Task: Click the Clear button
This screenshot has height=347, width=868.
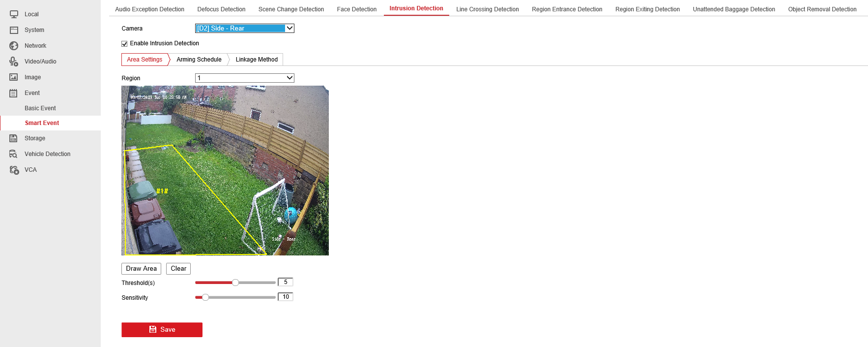Action: point(178,269)
